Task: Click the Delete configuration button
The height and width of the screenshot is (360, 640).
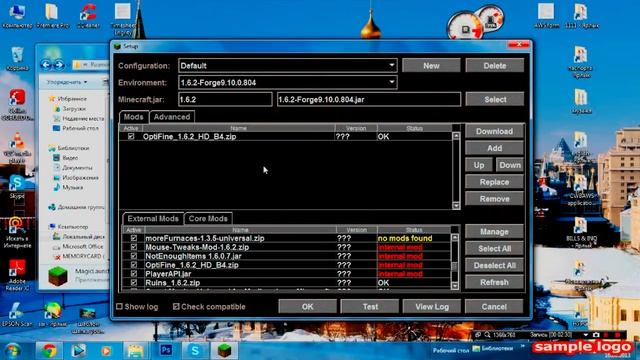Action: click(495, 65)
